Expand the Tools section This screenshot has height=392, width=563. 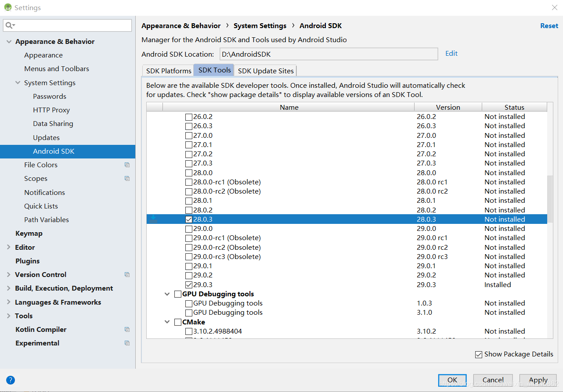point(9,316)
